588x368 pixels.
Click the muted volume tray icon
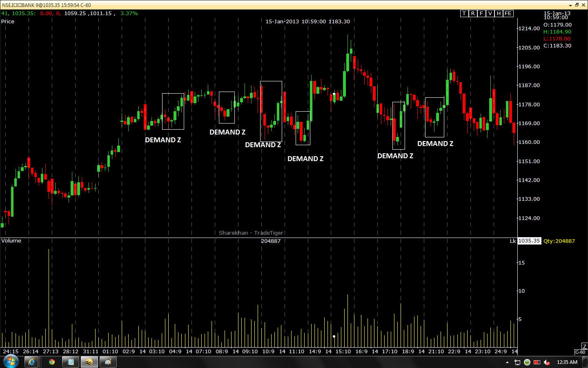[547, 362]
